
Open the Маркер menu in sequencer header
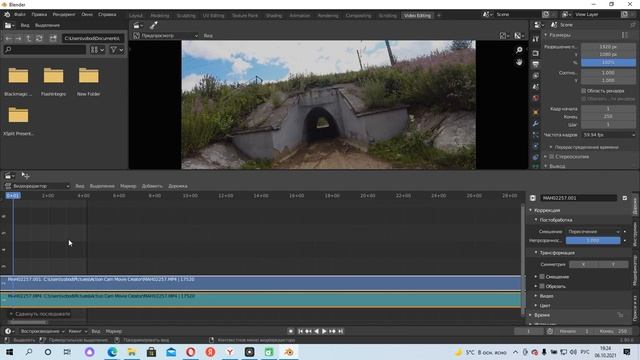coord(128,186)
